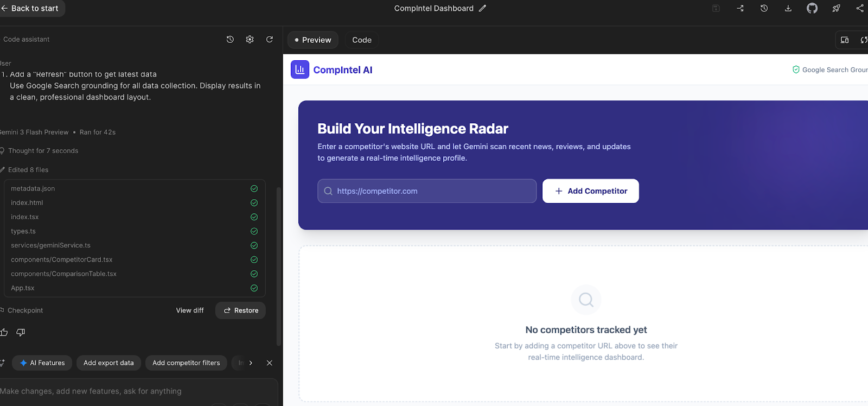The height and width of the screenshot is (406, 868).
Task: Click the CompIntel AI brand text
Action: click(x=343, y=70)
